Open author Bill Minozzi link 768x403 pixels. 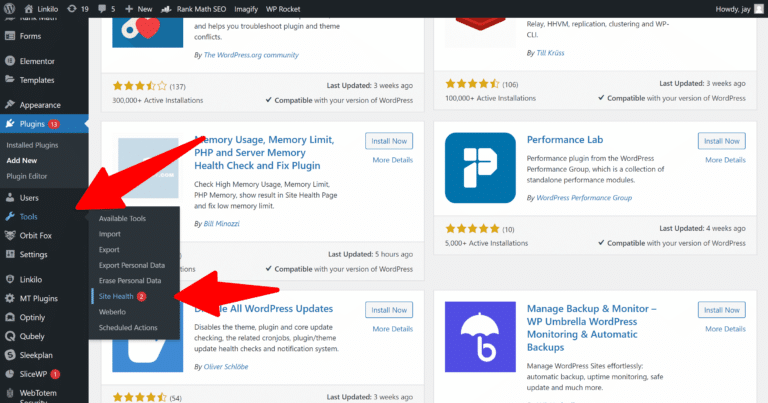point(221,223)
